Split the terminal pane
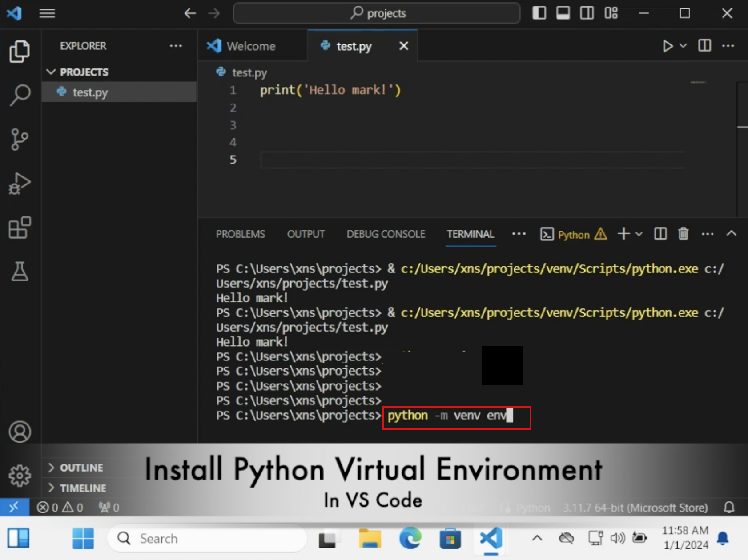Image resolution: width=748 pixels, height=560 pixels. click(660, 234)
